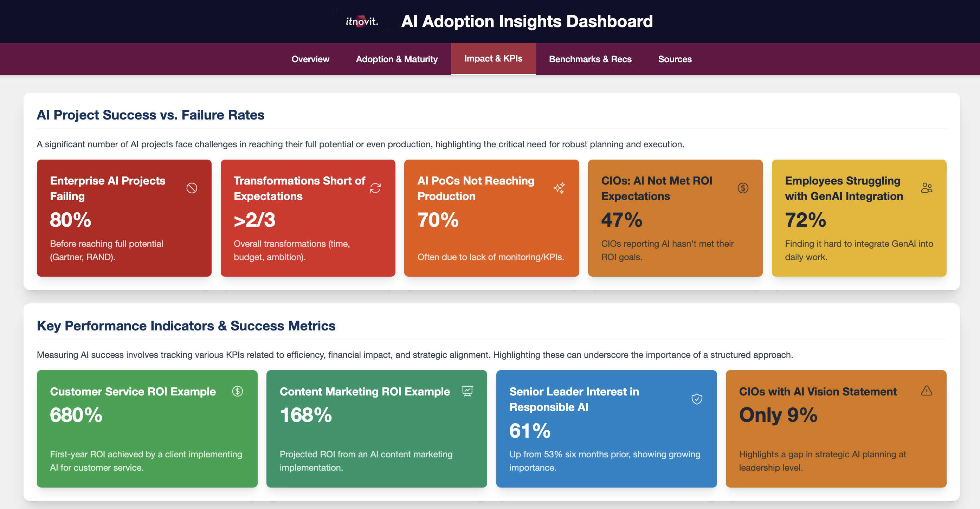The image size is (980, 509).
Task: Select the shield icon on Senior Leader Interest card
Action: (x=697, y=399)
